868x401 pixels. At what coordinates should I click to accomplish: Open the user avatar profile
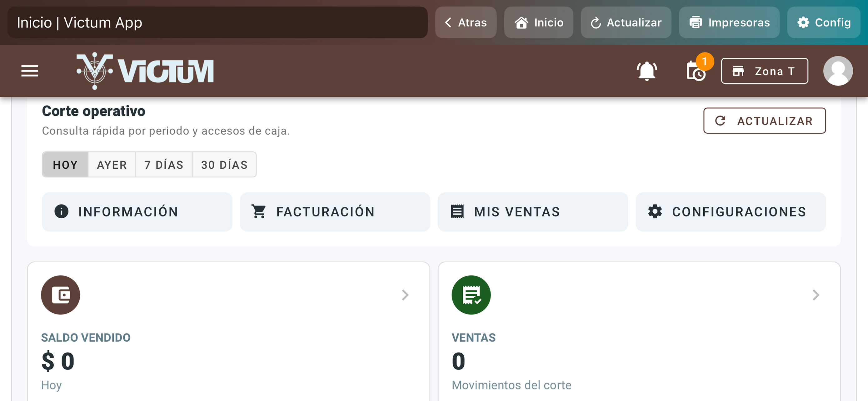(x=838, y=71)
